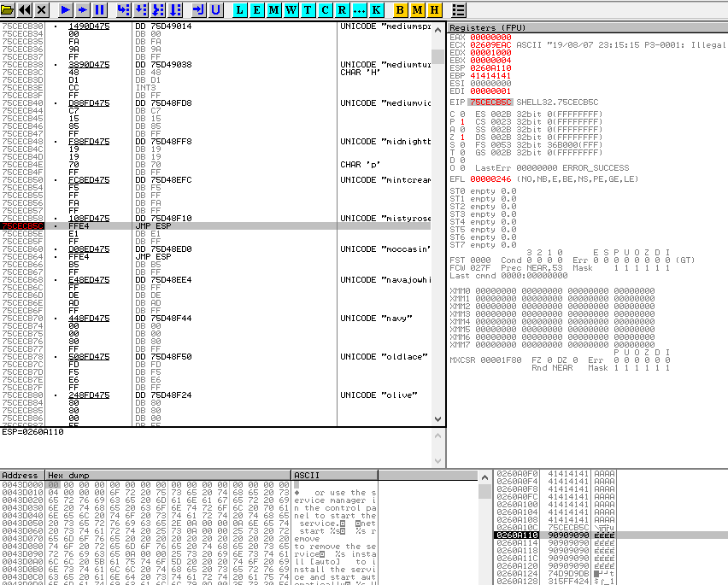Viewport: 728px width, 585px height.
Task: Click disassembly scrollbar down arrow
Action: pos(437,419)
